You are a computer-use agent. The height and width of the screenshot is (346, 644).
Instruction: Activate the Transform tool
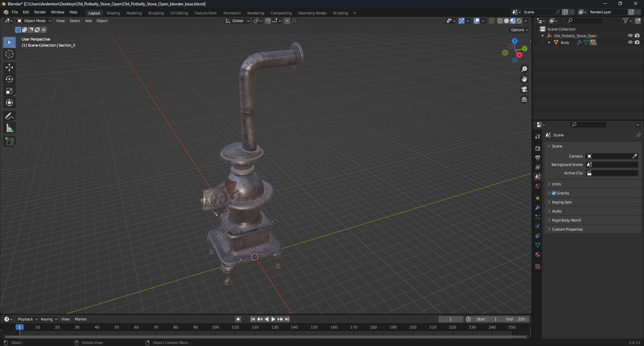click(9, 103)
